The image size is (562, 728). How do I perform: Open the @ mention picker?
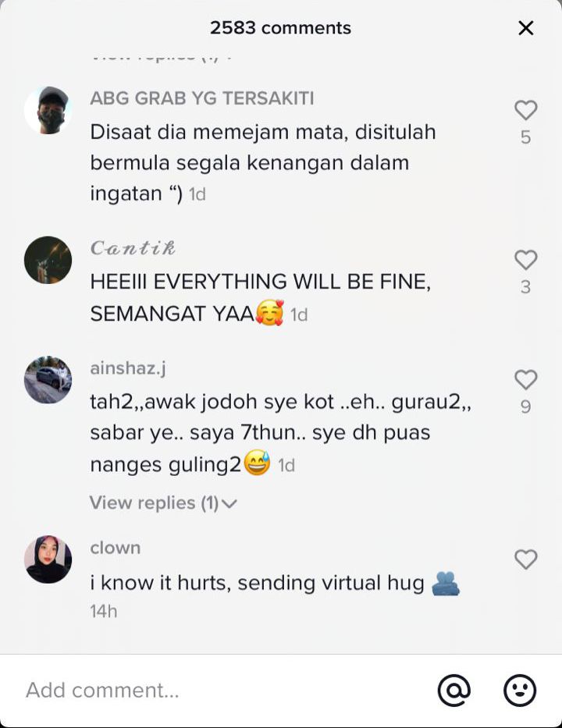pyautogui.click(x=454, y=691)
